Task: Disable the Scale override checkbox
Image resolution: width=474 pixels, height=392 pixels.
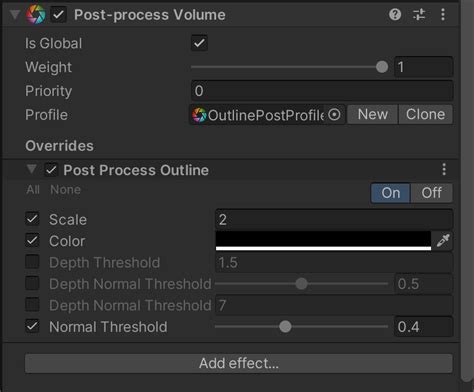Action: click(x=32, y=219)
